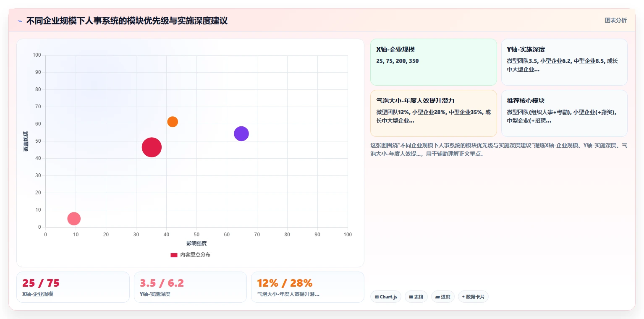This screenshot has width=644, height=319.
Task: Click the lightning icon beside the title
Action: (x=20, y=21)
